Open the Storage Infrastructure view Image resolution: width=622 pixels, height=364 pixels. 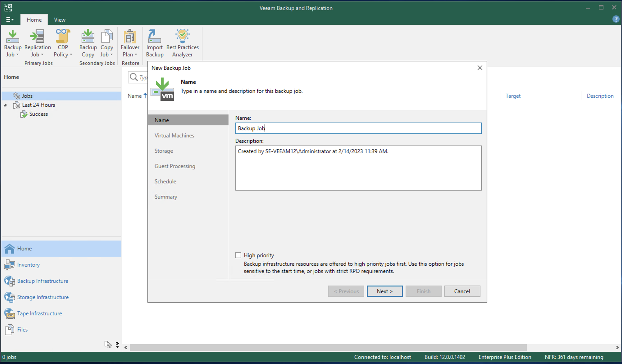(61, 297)
